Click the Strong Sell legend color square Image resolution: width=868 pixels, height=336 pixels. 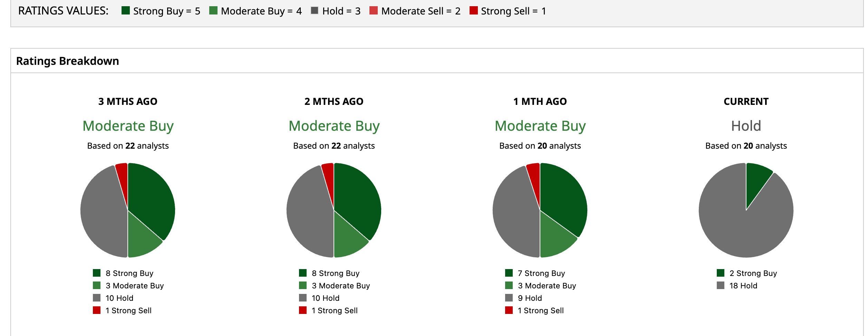click(474, 10)
